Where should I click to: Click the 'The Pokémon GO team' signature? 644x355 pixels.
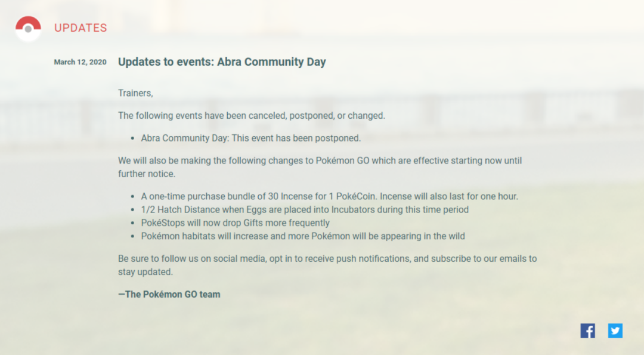169,294
